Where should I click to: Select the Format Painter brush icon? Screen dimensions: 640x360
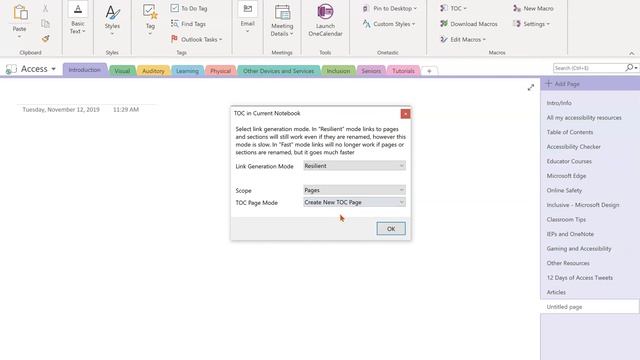point(45,39)
